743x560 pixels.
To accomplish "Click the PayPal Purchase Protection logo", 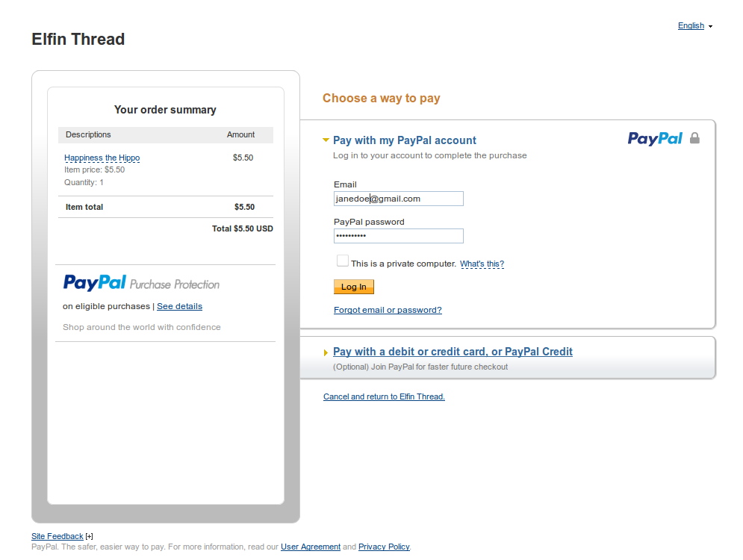I will click(x=141, y=283).
